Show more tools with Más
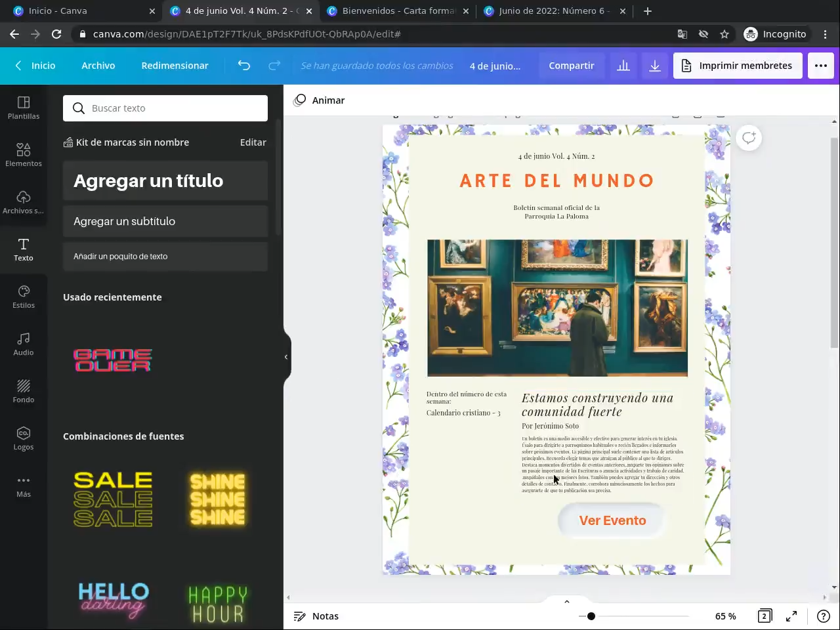The width and height of the screenshot is (840, 630). click(x=24, y=485)
